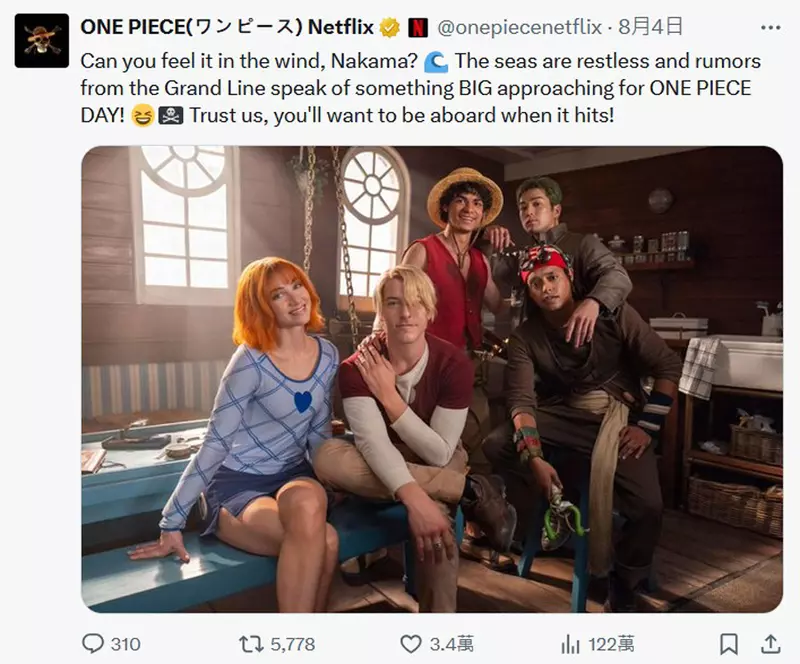Click the 310 replies count

click(x=125, y=643)
